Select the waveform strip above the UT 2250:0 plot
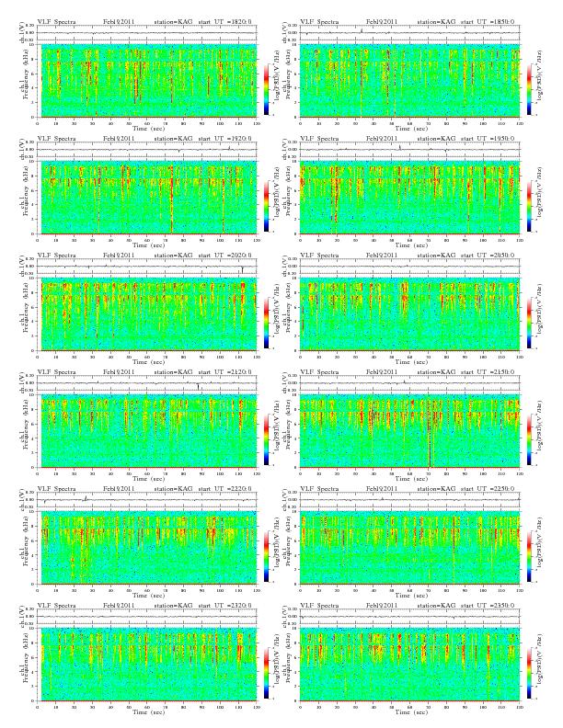563x728 pixels. click(x=409, y=500)
